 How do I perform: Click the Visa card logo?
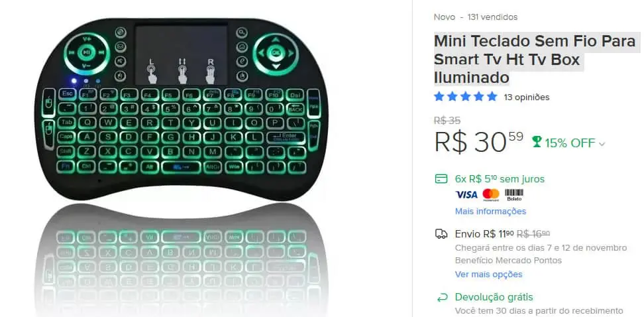click(466, 194)
